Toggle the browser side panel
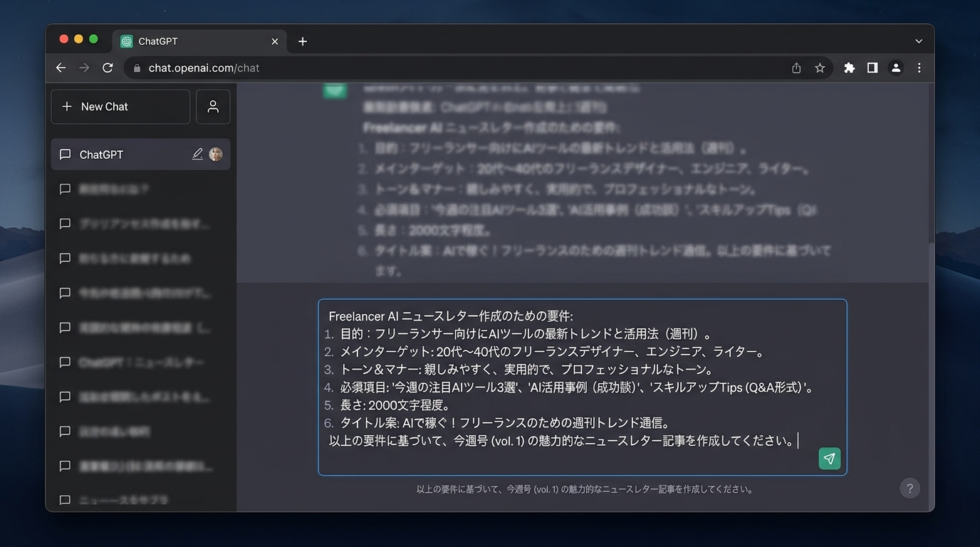Image resolution: width=980 pixels, height=547 pixels. [x=872, y=68]
